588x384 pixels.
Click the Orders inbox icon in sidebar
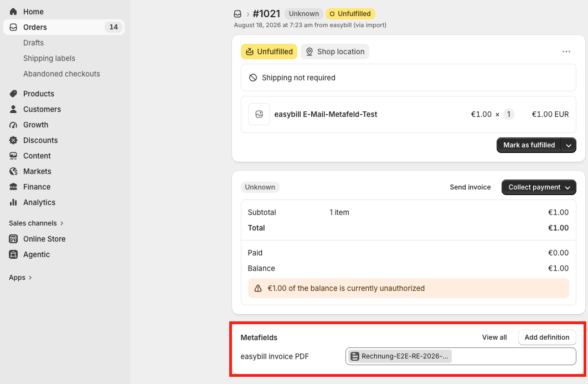click(x=13, y=27)
